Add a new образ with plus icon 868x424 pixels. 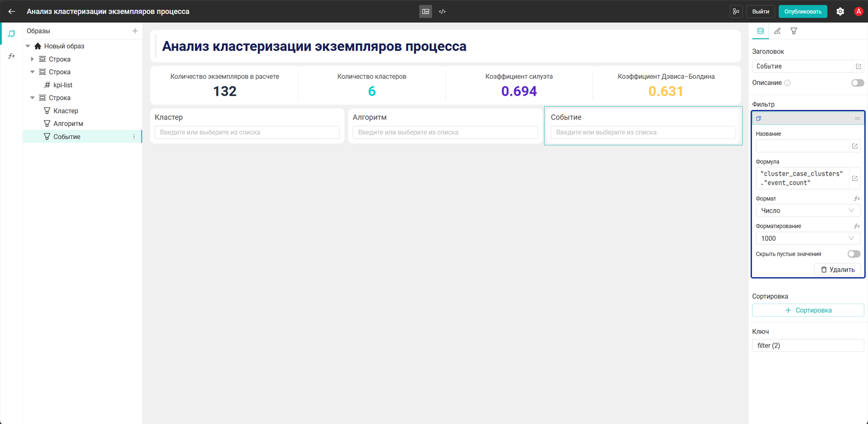[135, 31]
